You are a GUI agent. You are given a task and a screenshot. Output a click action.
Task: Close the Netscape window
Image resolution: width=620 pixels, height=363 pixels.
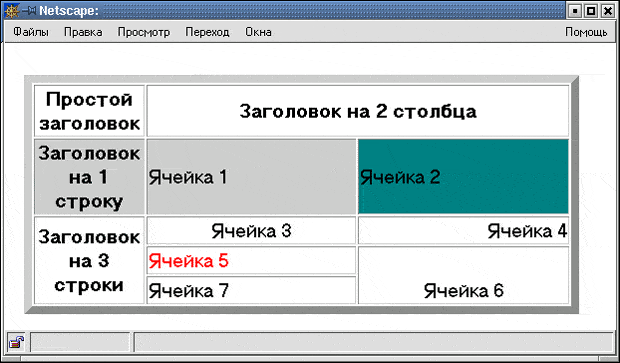(x=607, y=11)
